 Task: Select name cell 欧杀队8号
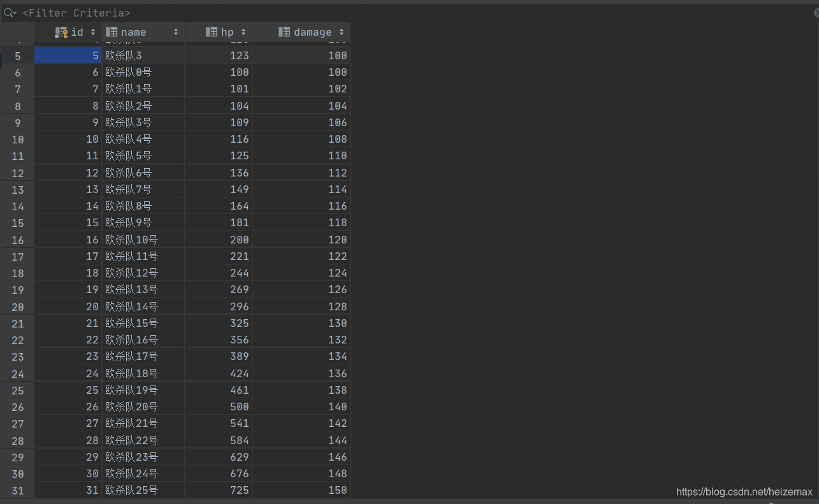pos(143,206)
